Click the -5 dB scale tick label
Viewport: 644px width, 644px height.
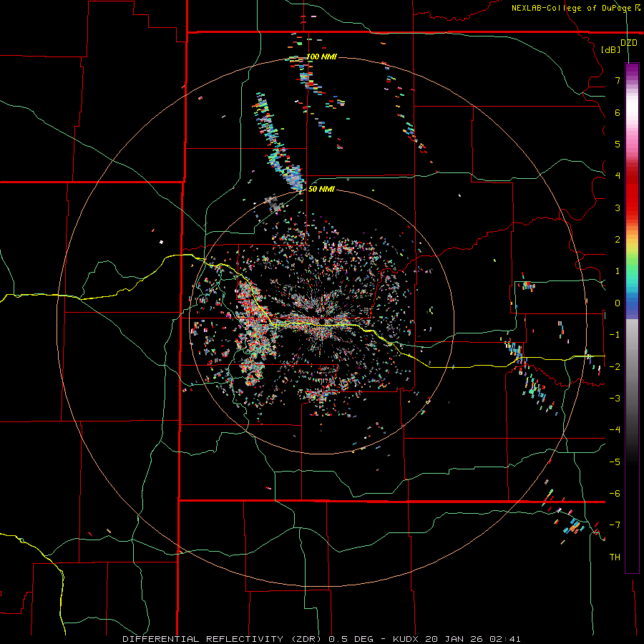(615, 462)
